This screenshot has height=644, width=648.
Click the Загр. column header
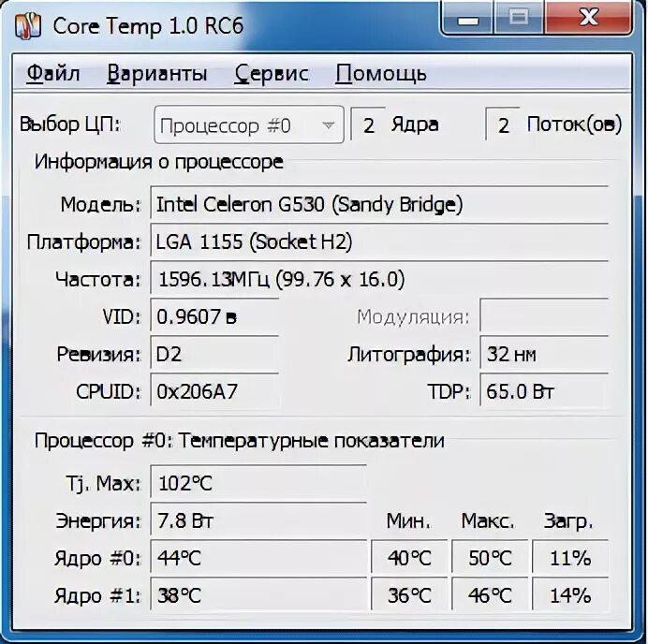568,522
